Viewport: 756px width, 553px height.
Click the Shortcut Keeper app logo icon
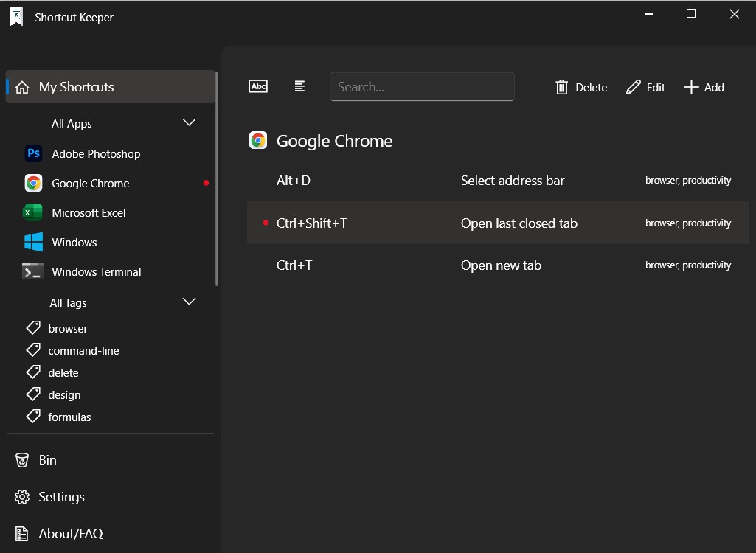(x=16, y=17)
